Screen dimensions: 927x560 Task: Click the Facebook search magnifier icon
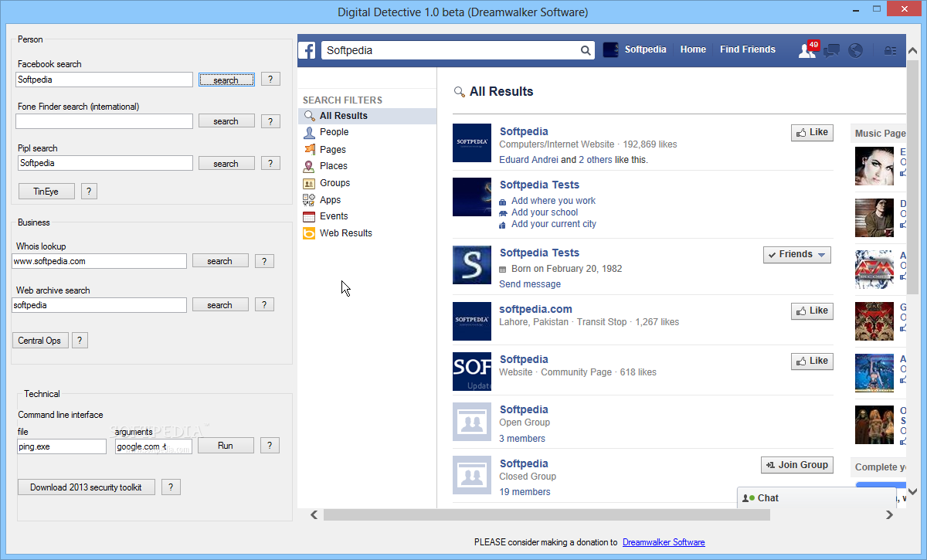[x=586, y=51]
